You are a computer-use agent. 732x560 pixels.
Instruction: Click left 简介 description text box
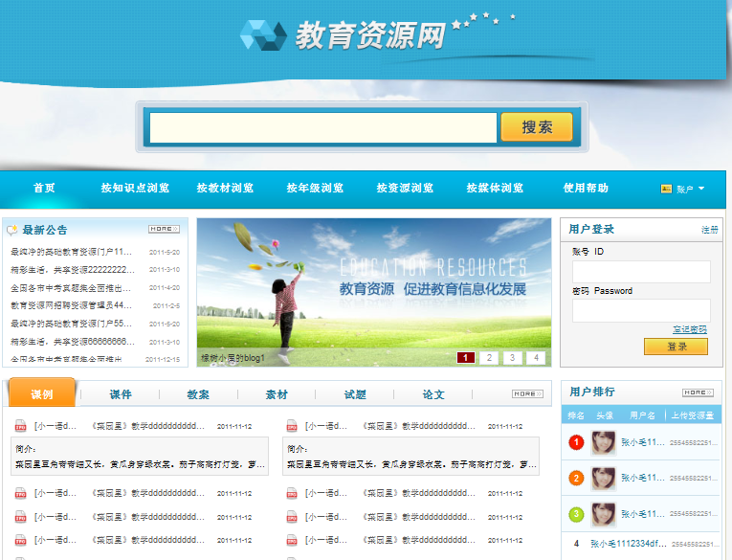coord(140,457)
